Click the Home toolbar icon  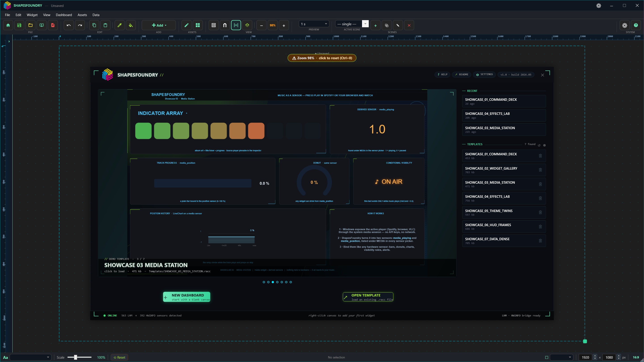pos(8,25)
